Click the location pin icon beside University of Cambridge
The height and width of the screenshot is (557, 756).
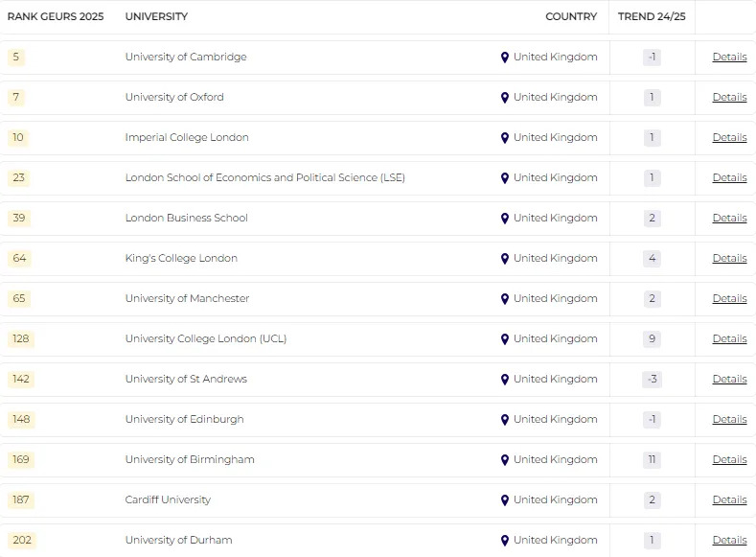point(505,58)
